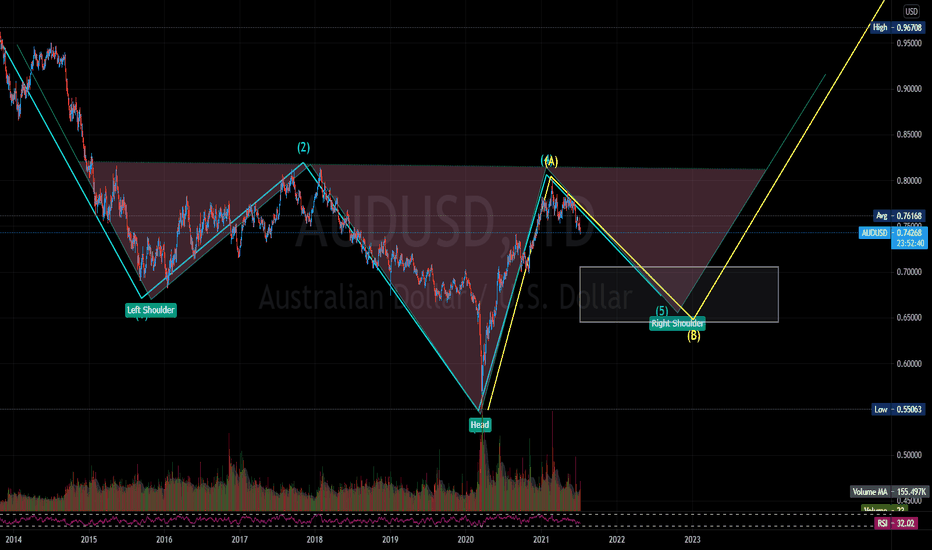Click the (2) wave label
Viewport: 932px width, 550px height.
coord(303,147)
